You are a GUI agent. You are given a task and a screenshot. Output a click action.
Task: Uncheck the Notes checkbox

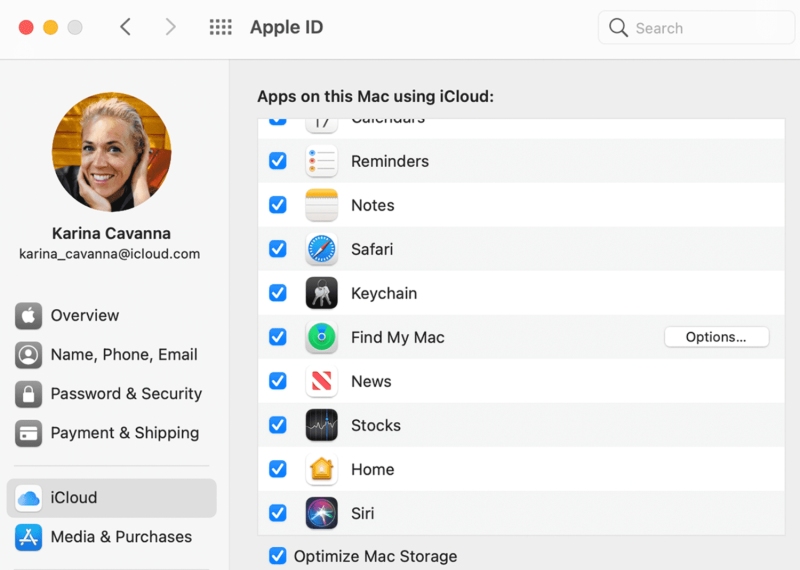tap(278, 205)
